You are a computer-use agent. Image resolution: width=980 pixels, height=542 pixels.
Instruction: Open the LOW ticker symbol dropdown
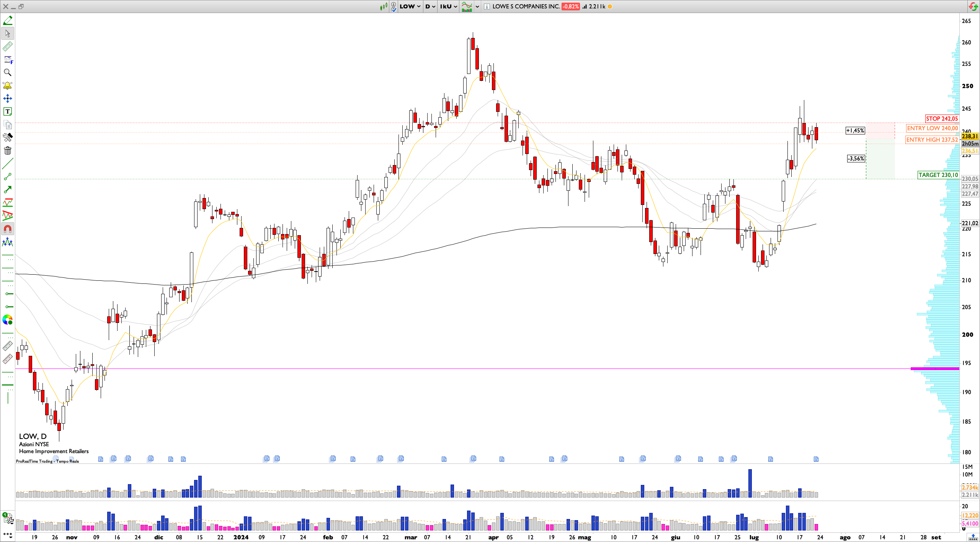click(x=410, y=7)
